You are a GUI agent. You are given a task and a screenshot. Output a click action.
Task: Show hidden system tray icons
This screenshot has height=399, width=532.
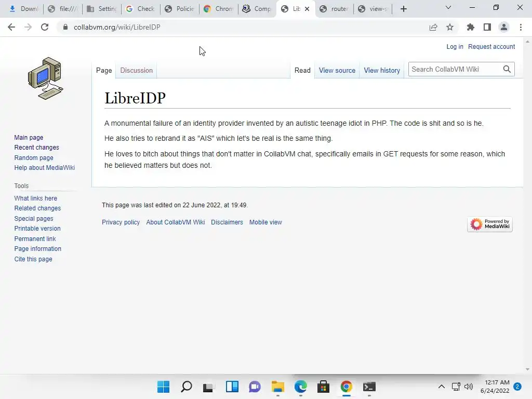(442, 387)
